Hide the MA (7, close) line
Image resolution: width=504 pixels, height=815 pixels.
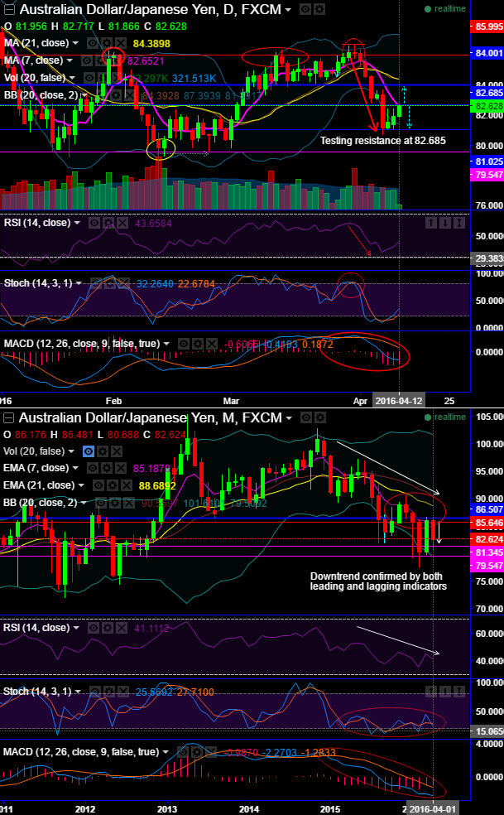[x=87, y=60]
